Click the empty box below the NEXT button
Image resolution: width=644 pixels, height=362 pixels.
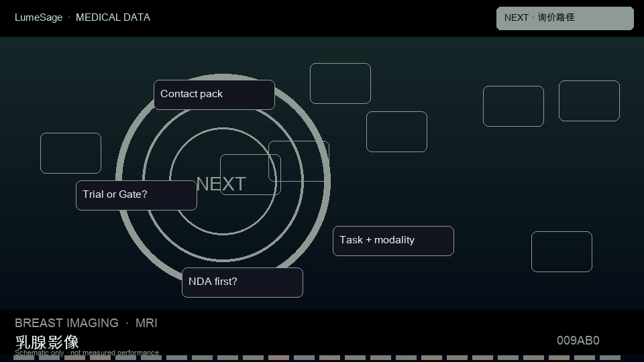[589, 101]
